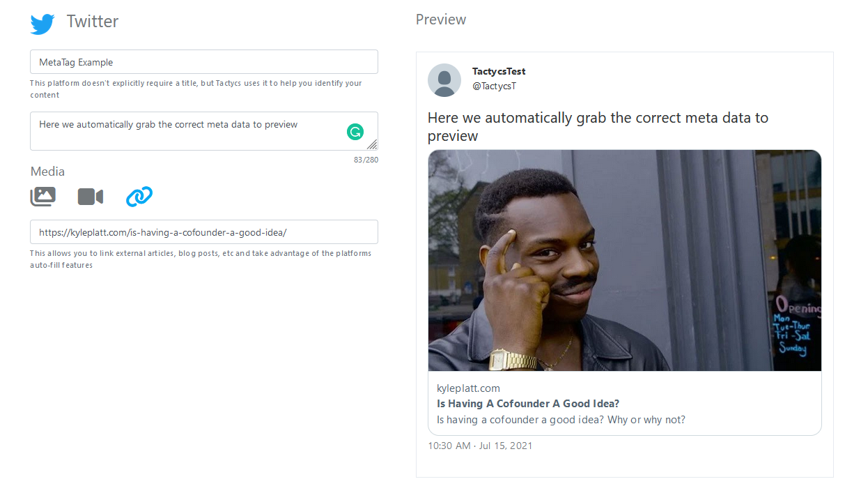Click the Media section label
The image size is (868, 493).
47,172
